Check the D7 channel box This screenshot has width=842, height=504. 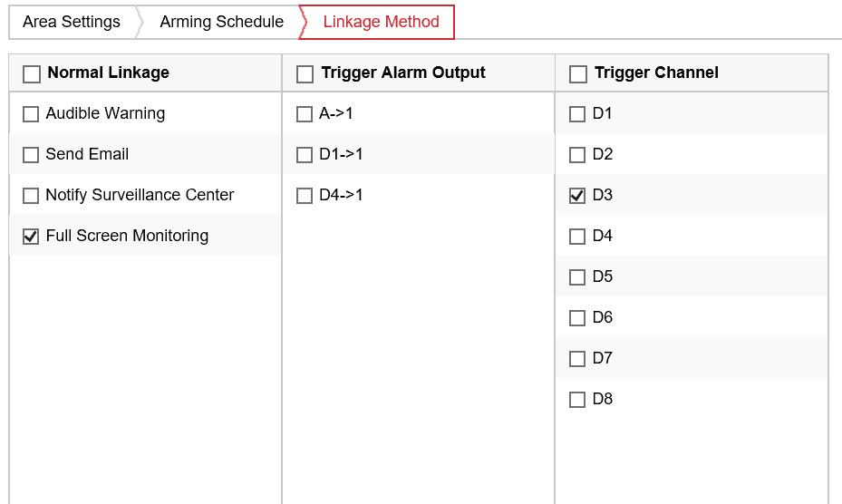coord(577,359)
